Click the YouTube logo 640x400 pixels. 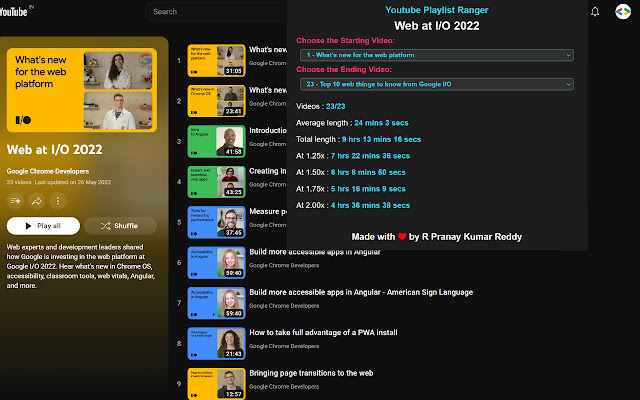coord(14,11)
